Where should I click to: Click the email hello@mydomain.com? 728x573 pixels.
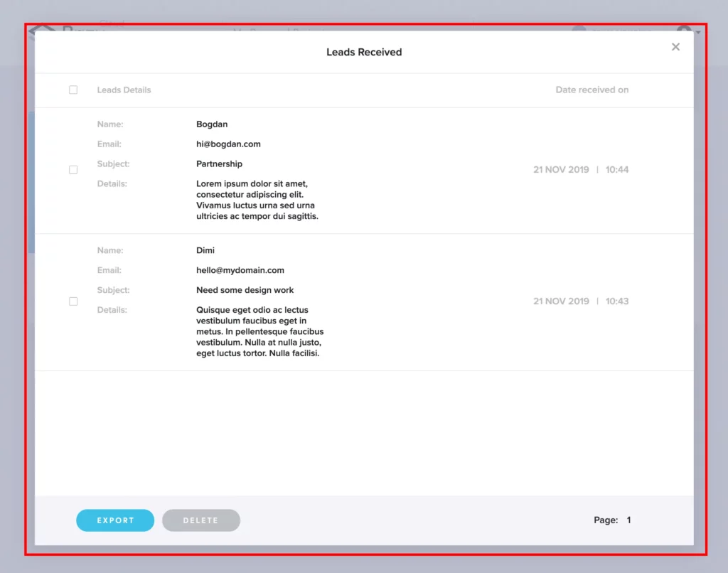(x=240, y=271)
